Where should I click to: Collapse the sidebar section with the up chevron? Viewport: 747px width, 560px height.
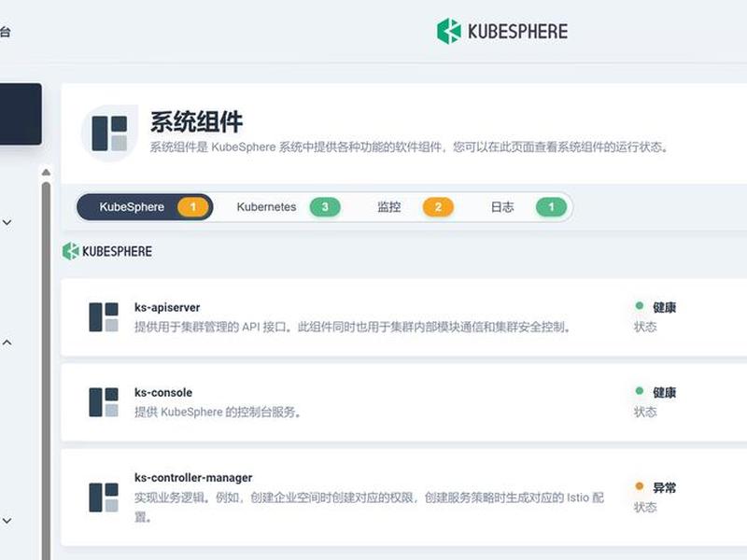pyautogui.click(x=7, y=343)
